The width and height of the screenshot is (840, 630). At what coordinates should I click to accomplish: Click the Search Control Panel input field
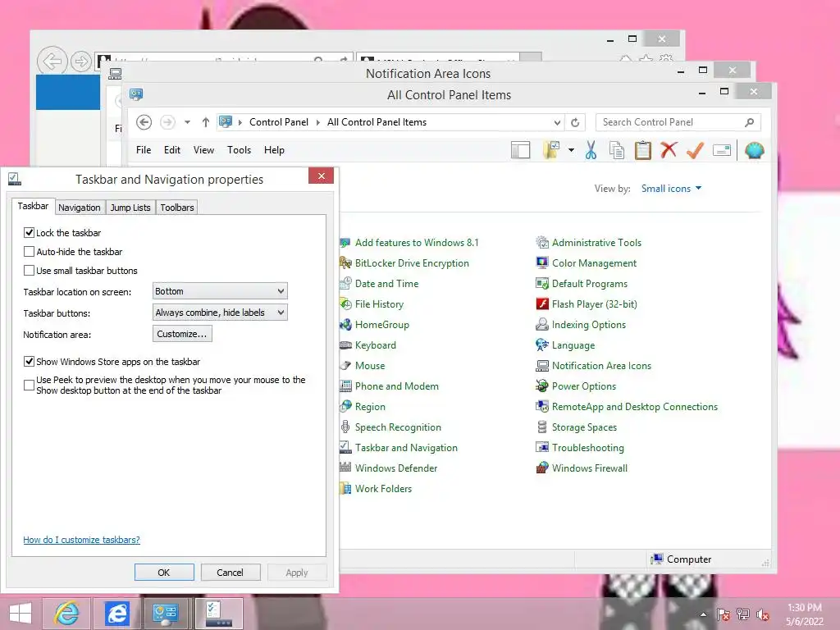coord(678,122)
